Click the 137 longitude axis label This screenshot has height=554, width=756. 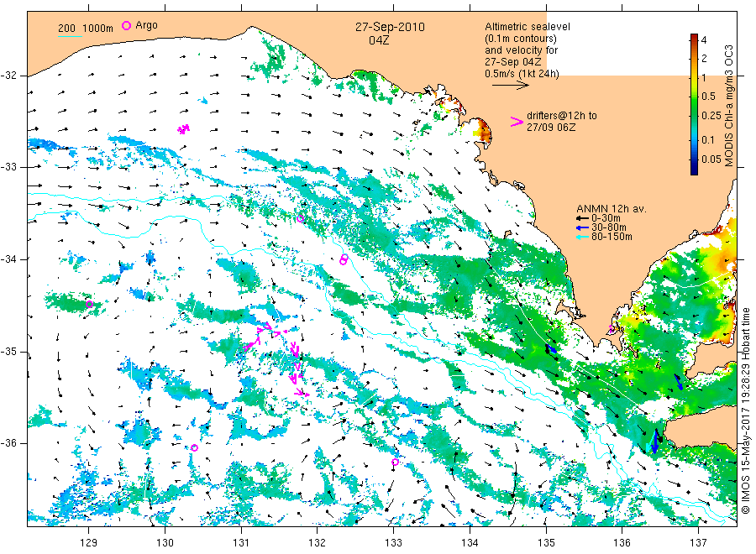point(698,543)
